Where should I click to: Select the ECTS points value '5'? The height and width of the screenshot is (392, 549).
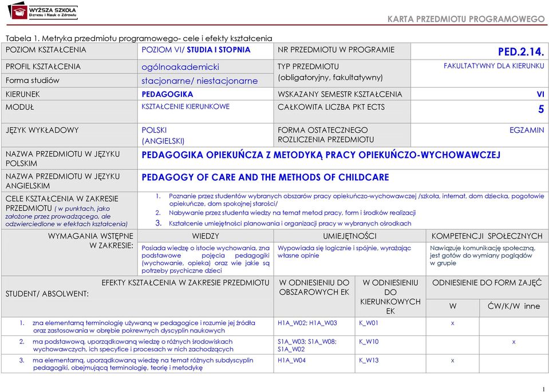point(541,109)
